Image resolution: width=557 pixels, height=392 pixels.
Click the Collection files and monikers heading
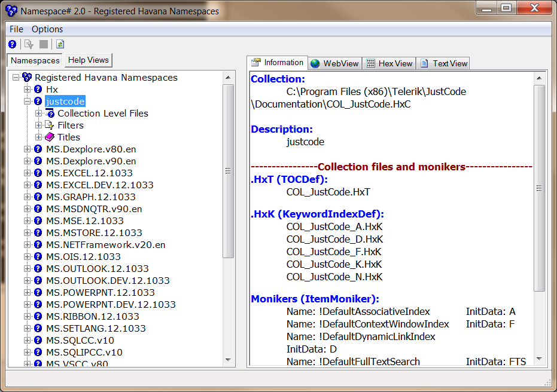tap(391, 167)
